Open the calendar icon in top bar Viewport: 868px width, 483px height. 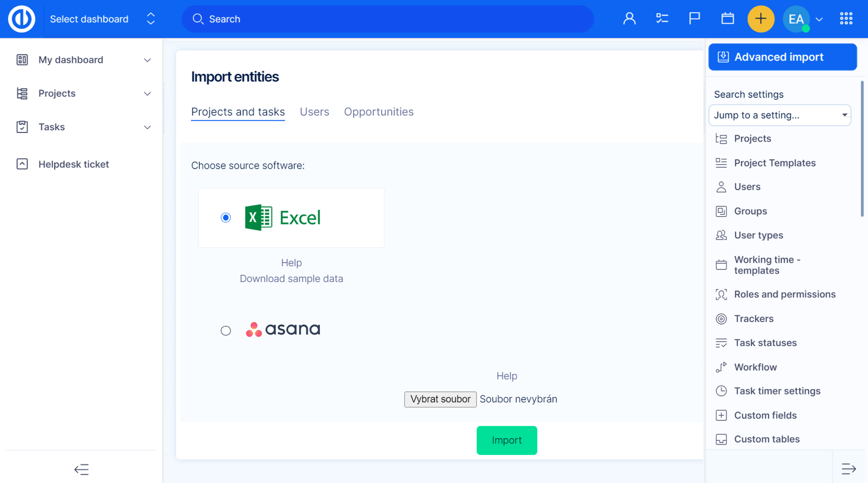[727, 19]
